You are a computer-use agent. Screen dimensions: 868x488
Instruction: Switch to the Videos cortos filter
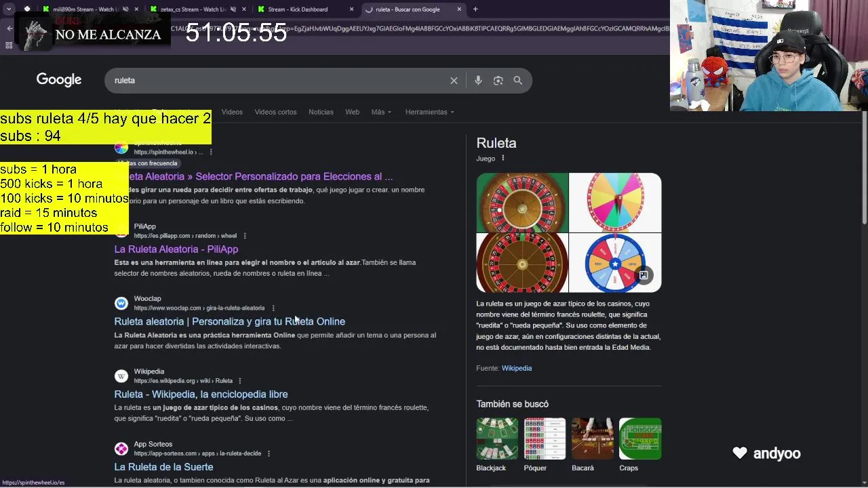click(275, 112)
